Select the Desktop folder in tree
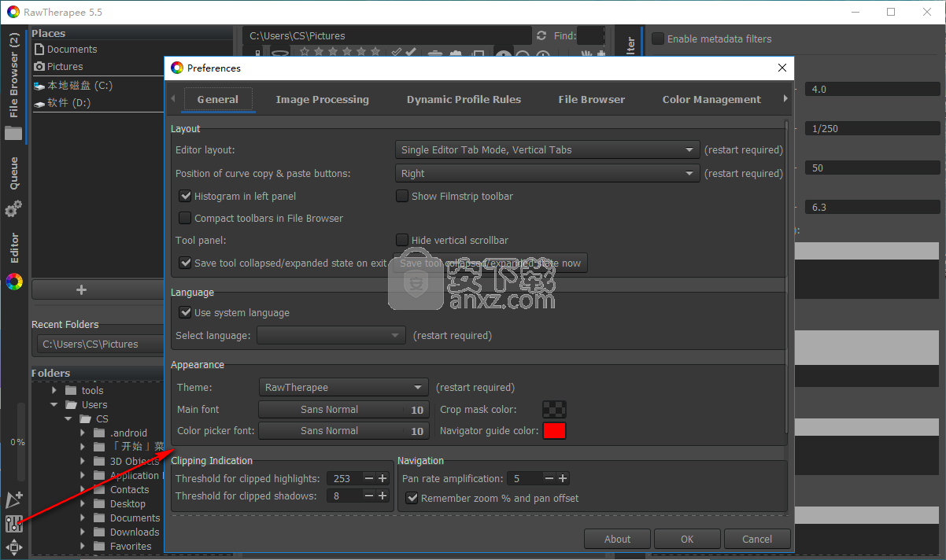The width and height of the screenshot is (946, 560). (x=127, y=504)
